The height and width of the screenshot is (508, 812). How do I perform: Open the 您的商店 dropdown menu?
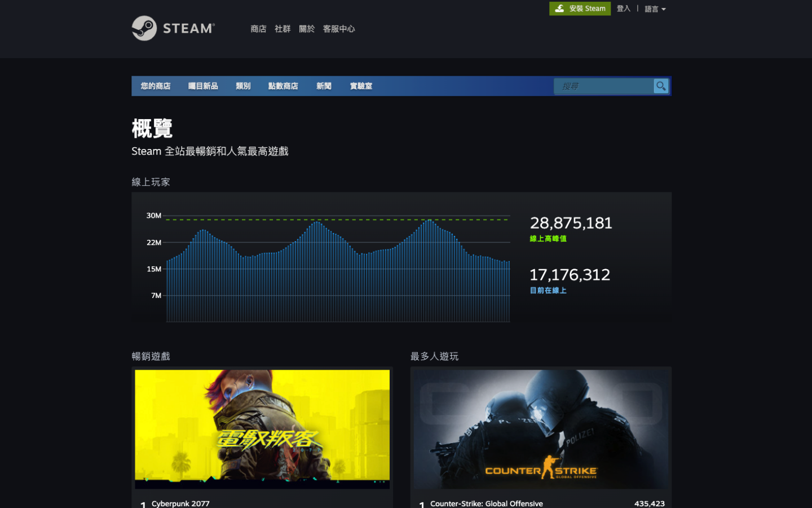point(156,86)
